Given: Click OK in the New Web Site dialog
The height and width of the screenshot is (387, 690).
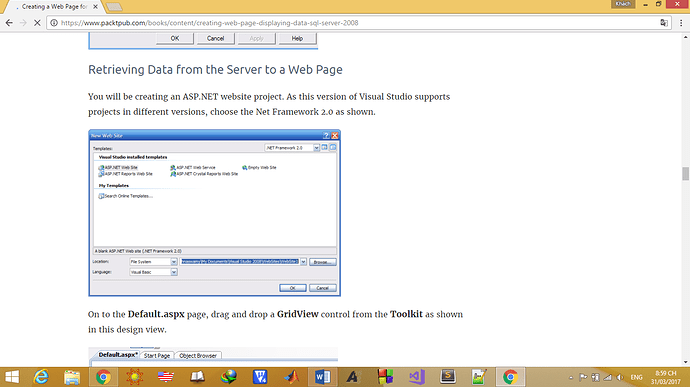Looking at the screenshot, I should [293, 288].
